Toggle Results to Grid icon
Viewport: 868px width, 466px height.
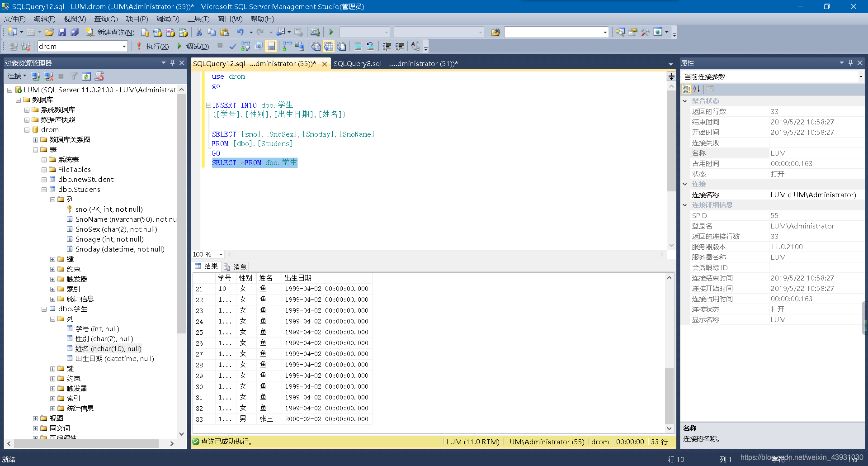click(x=329, y=46)
